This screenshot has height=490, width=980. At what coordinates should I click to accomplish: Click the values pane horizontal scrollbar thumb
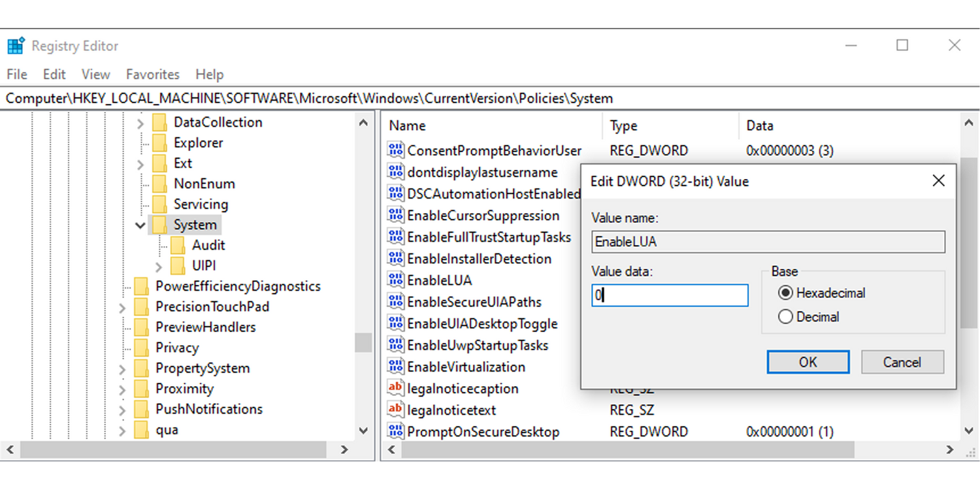click(629, 449)
